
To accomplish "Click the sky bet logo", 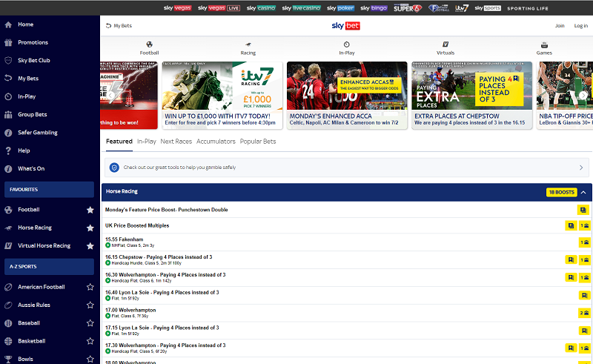I will [x=345, y=26].
